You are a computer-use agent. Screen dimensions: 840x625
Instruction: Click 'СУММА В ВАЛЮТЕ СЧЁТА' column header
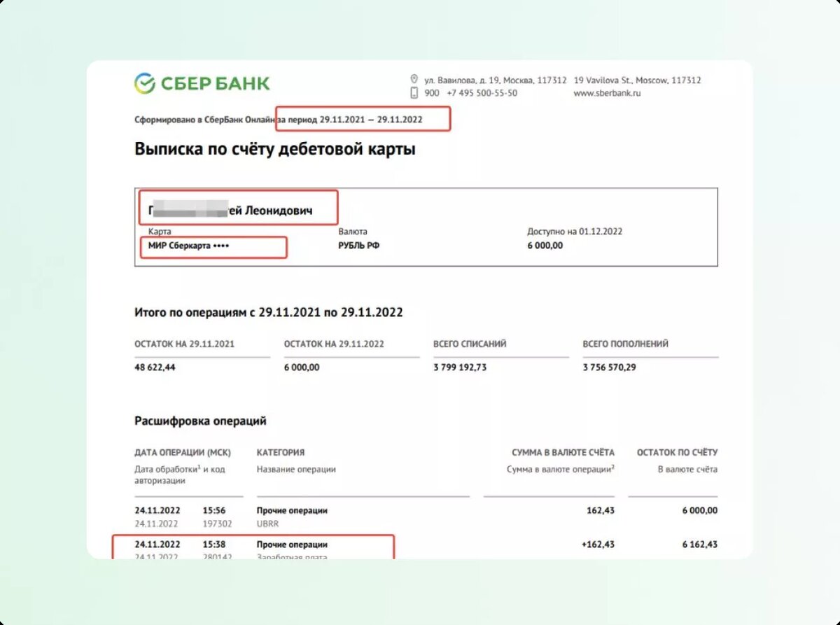tap(563, 453)
